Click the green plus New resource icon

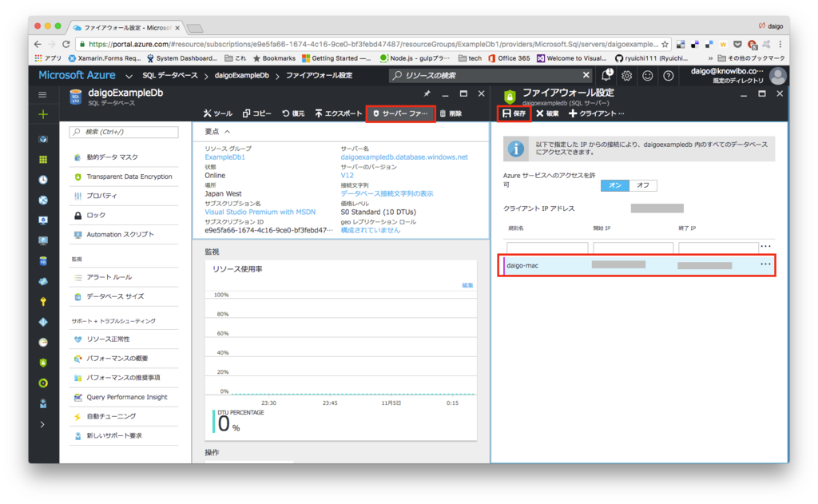tap(43, 114)
